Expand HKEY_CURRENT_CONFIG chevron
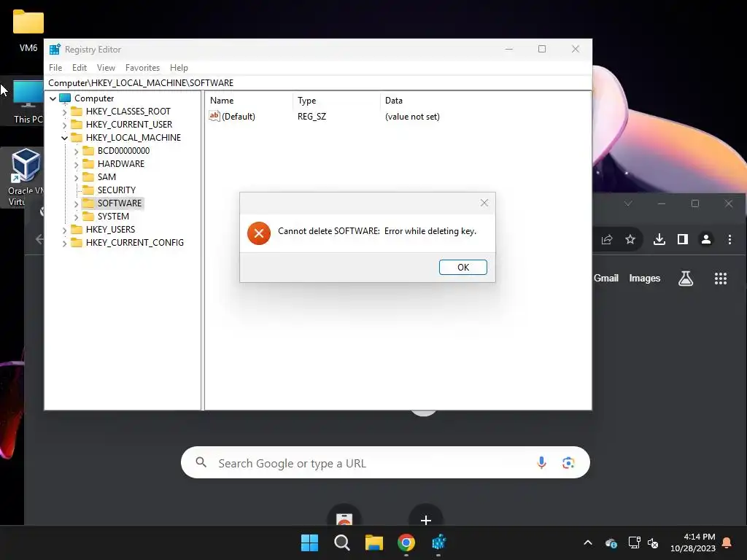The height and width of the screenshot is (560, 747). tap(64, 243)
